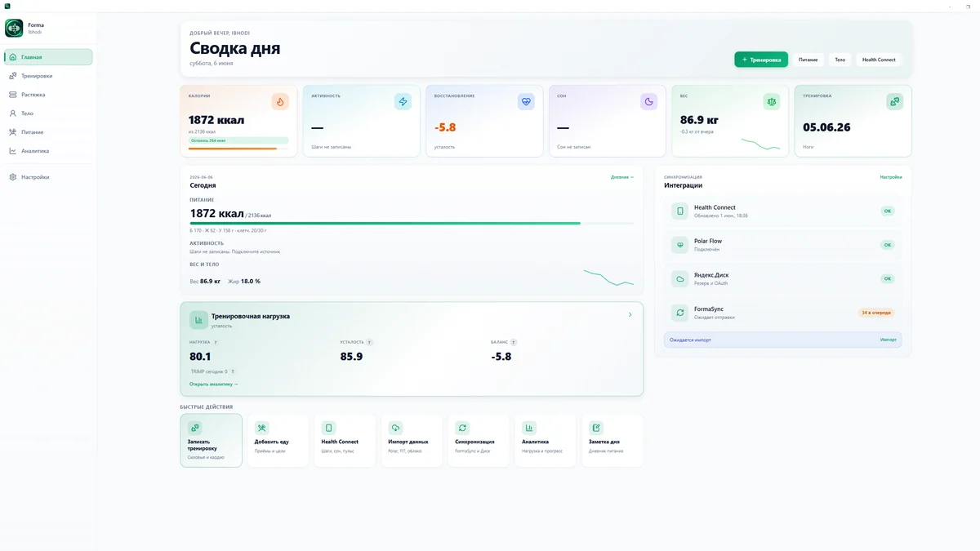Click the Питание button in the header

click(808, 60)
